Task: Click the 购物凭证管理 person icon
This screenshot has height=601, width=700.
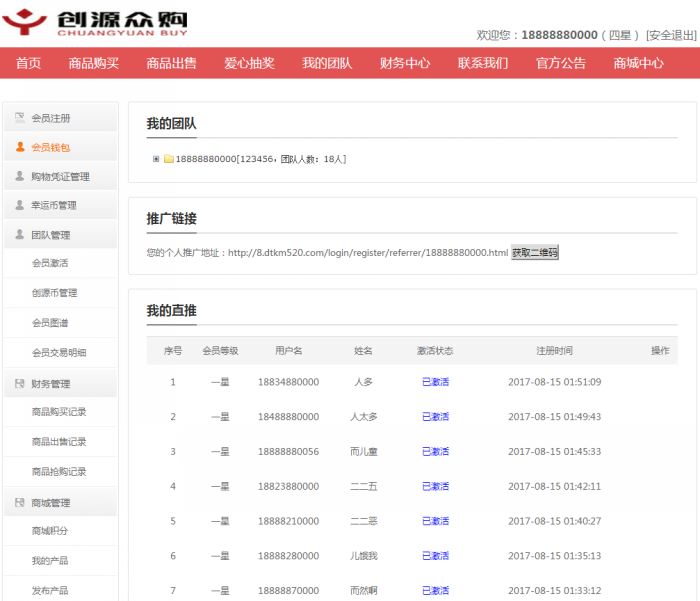Action: (x=20, y=177)
